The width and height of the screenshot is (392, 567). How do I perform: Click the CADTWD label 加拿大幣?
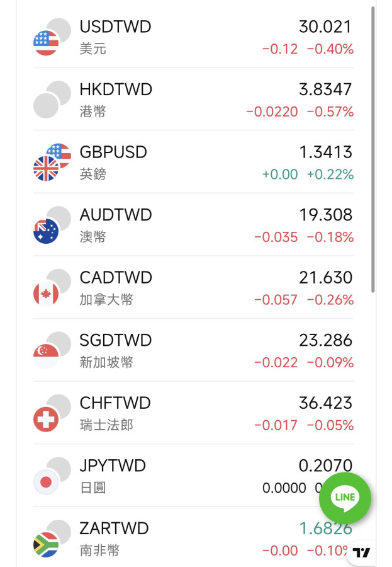point(106,299)
